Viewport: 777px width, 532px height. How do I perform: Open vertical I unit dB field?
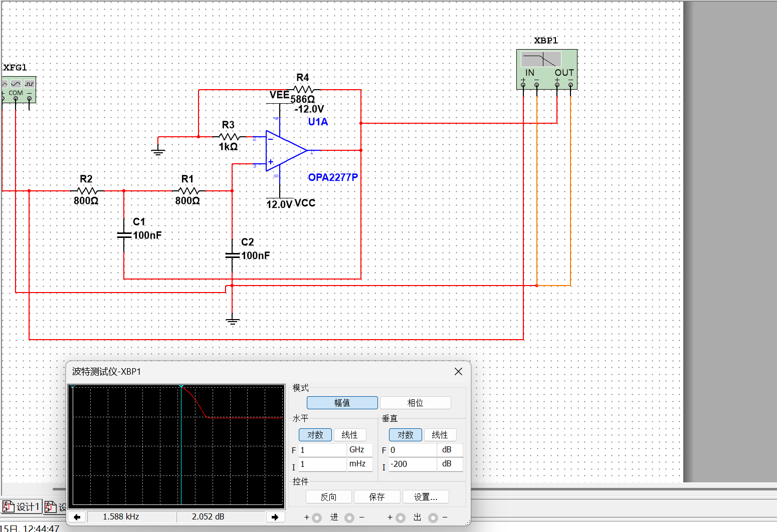451,464
